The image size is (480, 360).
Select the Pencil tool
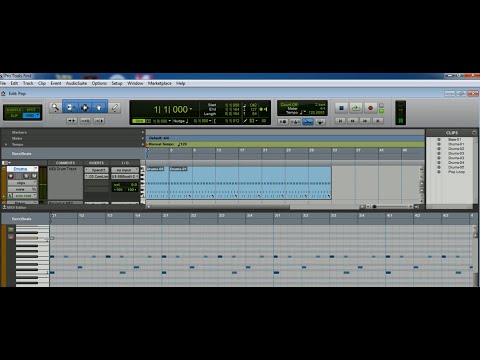[x=115, y=107]
